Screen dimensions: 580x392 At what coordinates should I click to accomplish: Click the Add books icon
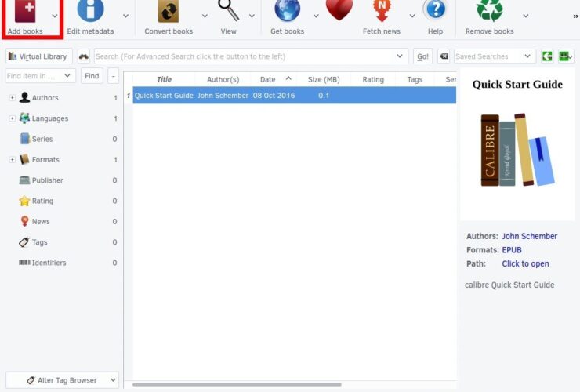[x=25, y=11]
